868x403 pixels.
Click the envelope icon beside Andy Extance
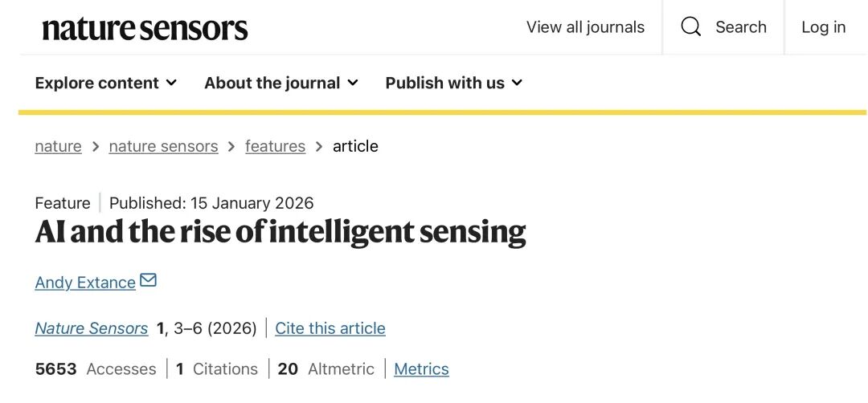148,281
